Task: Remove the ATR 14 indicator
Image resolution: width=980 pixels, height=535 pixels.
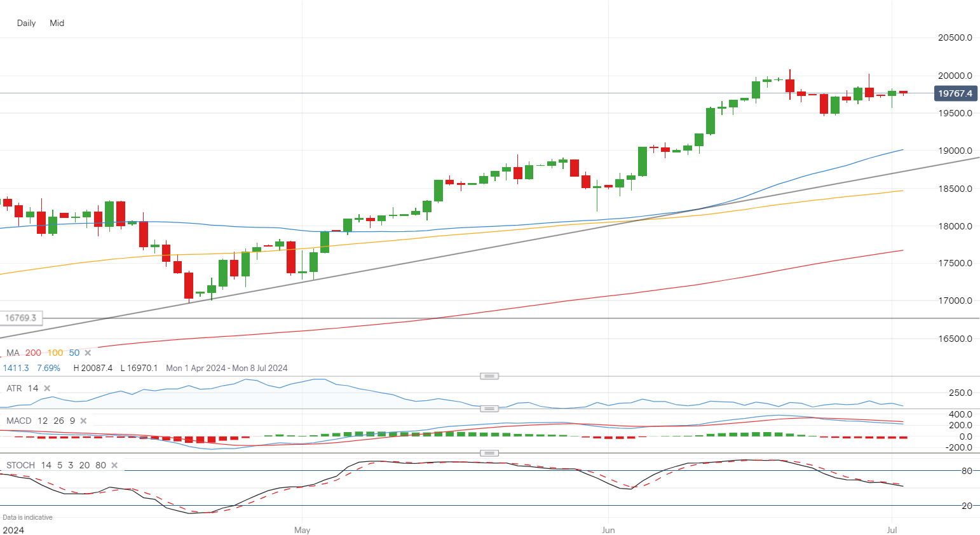Action: coord(47,388)
